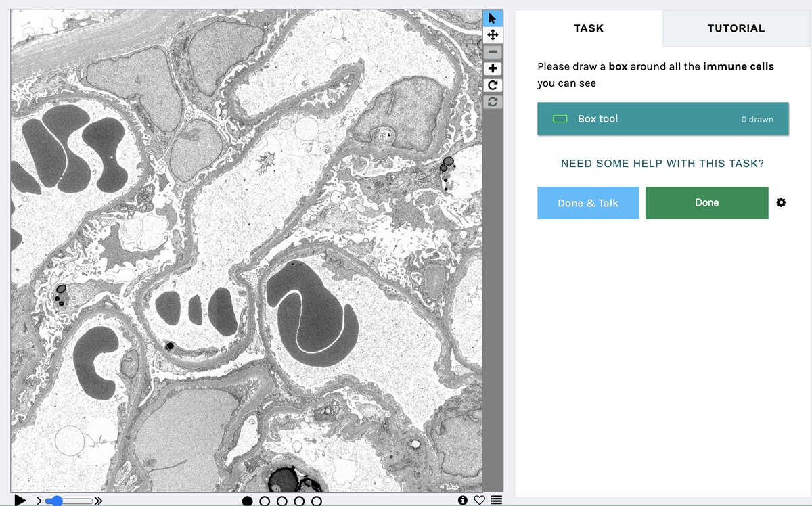The width and height of the screenshot is (812, 506).
Task: Select the pointer arrow tool
Action: [493, 18]
